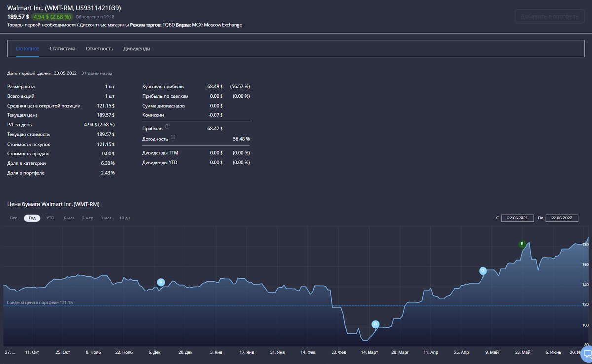
Task: Choose the YTD chart period
Action: point(50,218)
